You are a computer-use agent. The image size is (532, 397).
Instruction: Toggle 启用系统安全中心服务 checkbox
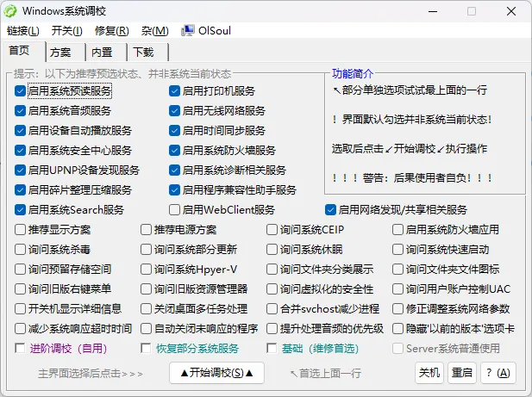point(21,151)
